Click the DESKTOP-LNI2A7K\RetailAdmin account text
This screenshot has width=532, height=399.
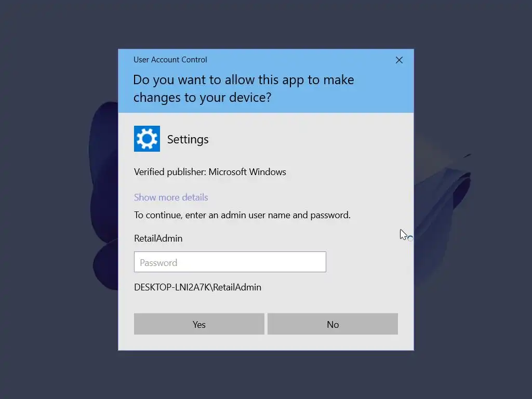tap(197, 287)
